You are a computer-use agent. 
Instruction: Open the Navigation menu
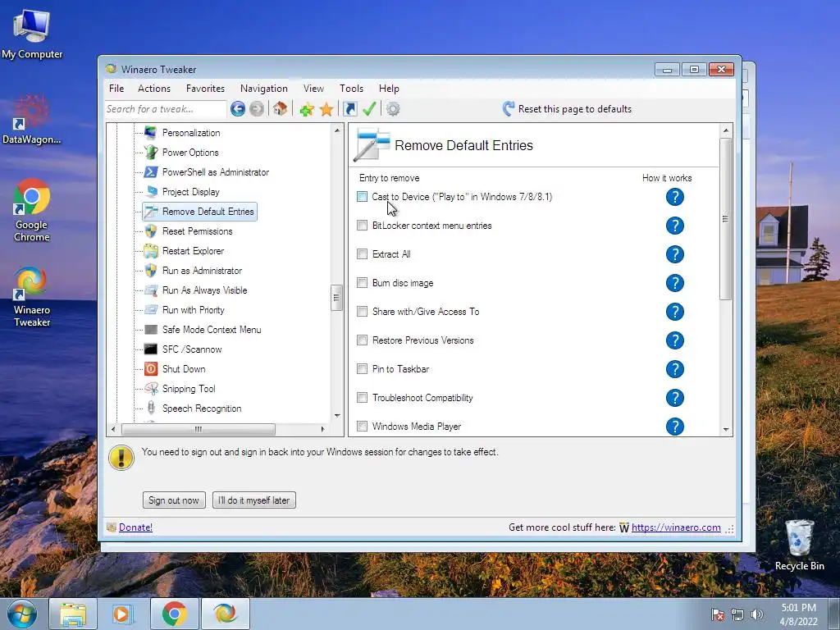pos(263,89)
